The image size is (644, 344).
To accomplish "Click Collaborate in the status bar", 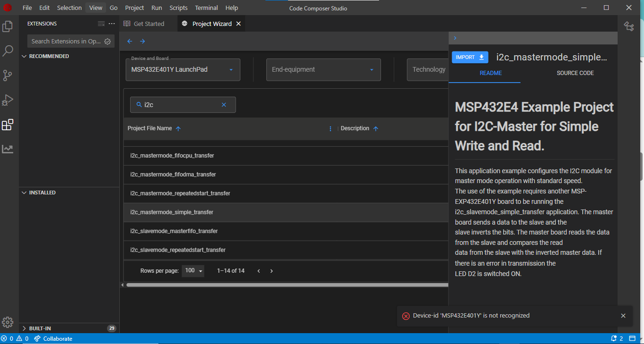I will [x=53, y=339].
